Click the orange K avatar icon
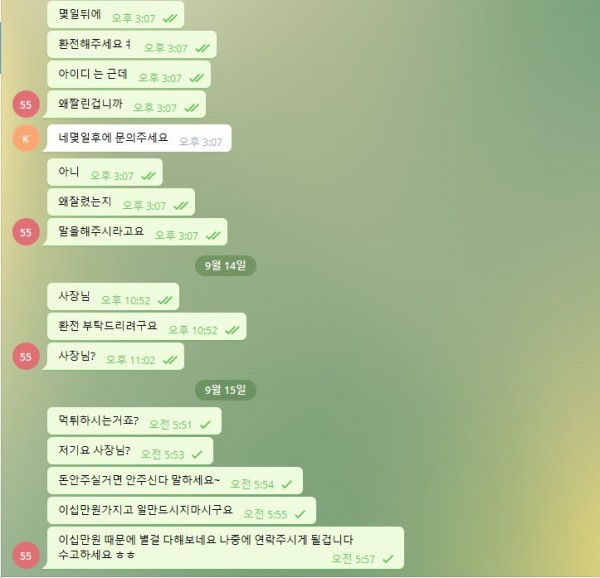Screen dimensions: 600x578 (26, 138)
